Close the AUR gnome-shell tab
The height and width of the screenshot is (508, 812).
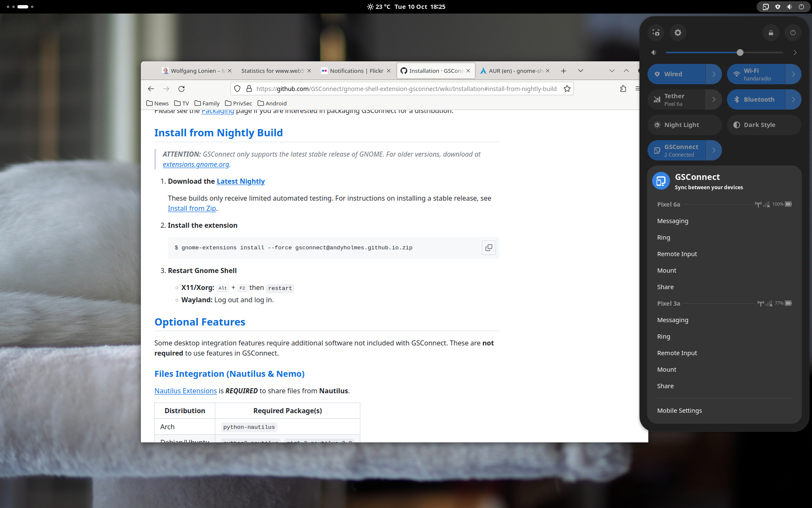pyautogui.click(x=548, y=71)
